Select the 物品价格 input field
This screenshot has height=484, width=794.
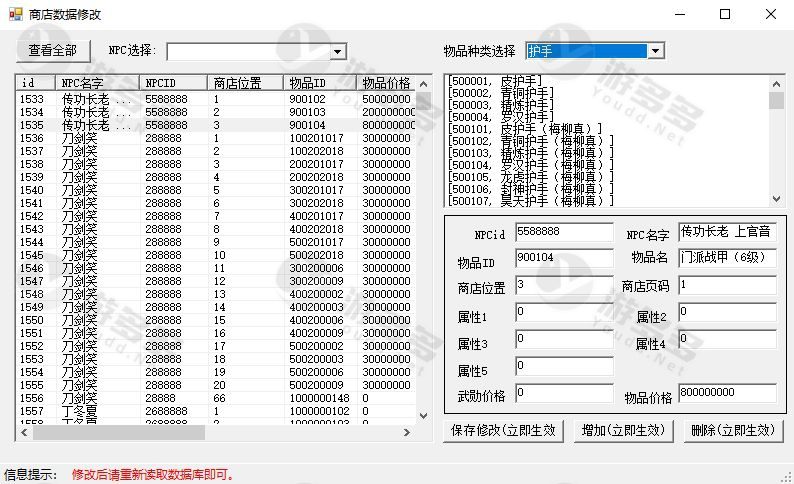coord(726,394)
